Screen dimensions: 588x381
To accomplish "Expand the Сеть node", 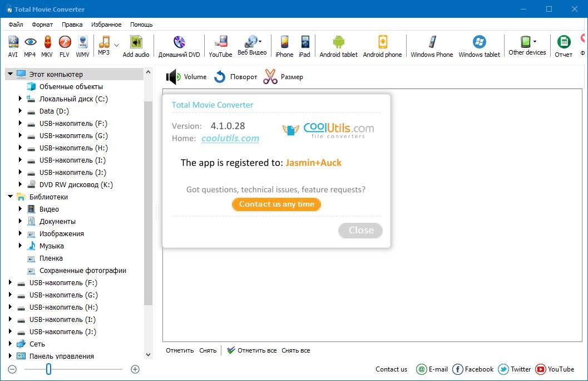I will click(11, 344).
